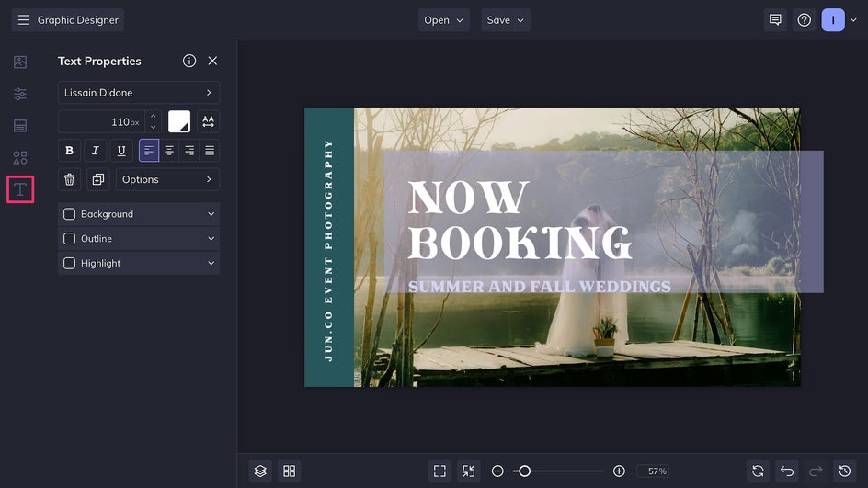Open the text color swatch

click(178, 122)
